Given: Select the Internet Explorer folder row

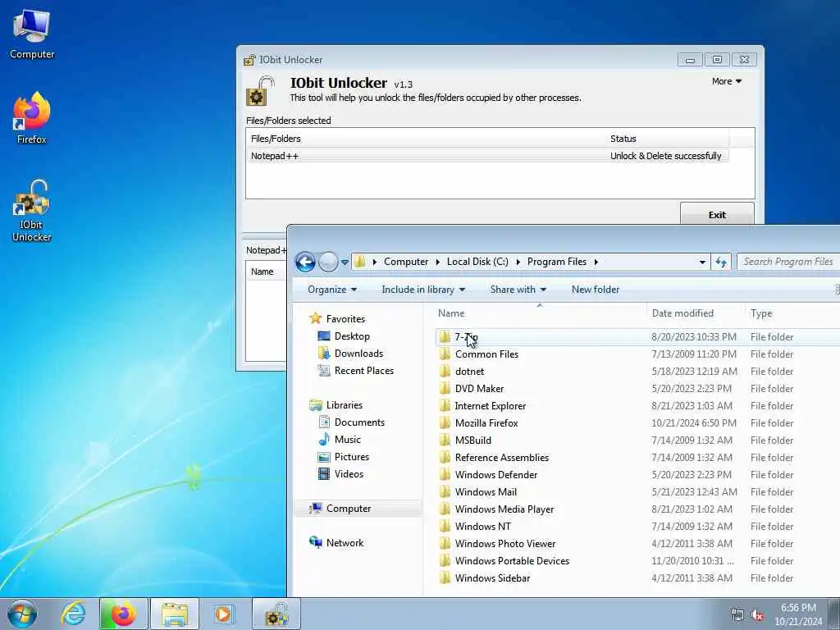Looking at the screenshot, I should [x=637, y=405].
